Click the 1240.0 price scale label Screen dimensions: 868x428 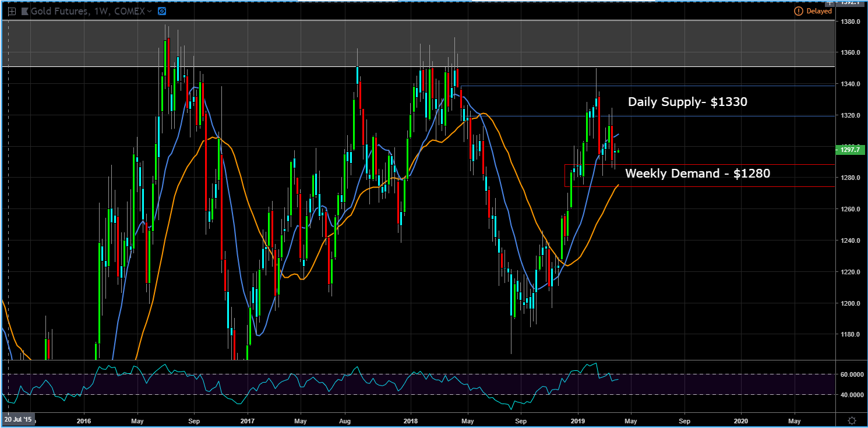[850, 240]
